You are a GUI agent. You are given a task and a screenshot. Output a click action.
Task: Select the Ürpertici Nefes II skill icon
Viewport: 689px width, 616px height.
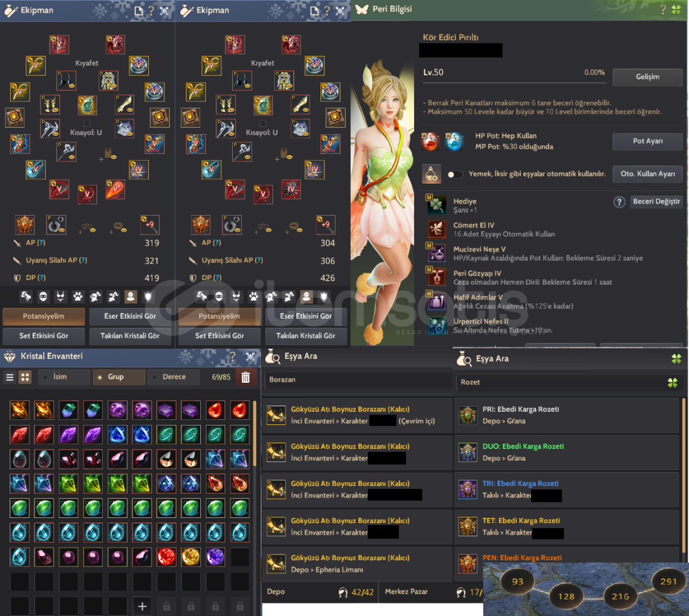pyautogui.click(x=436, y=325)
